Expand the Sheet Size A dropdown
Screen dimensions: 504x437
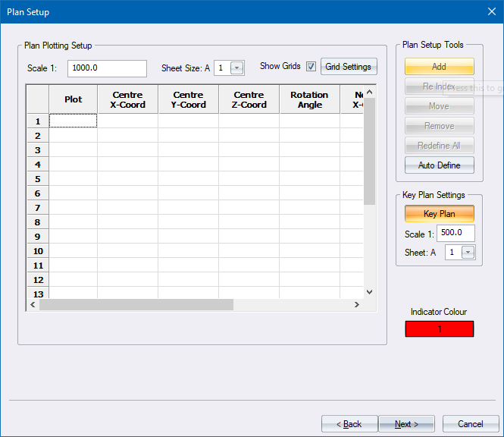click(x=237, y=68)
